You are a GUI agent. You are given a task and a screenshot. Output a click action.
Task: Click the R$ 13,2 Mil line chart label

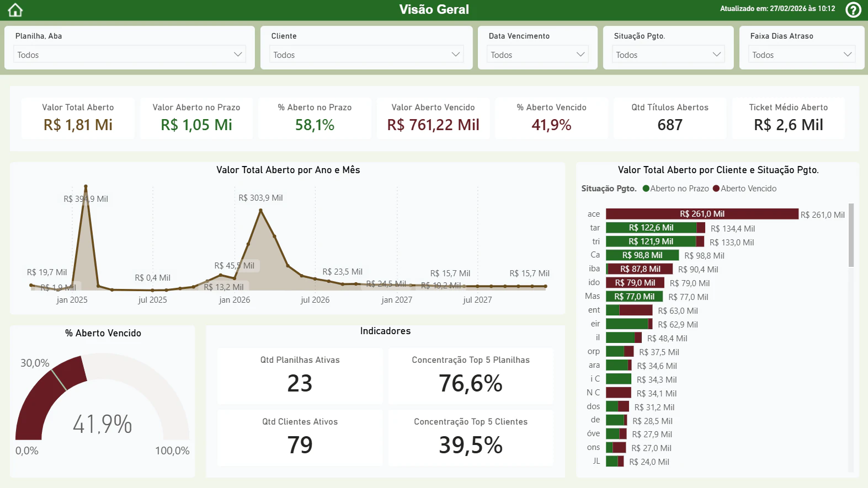tap(223, 287)
